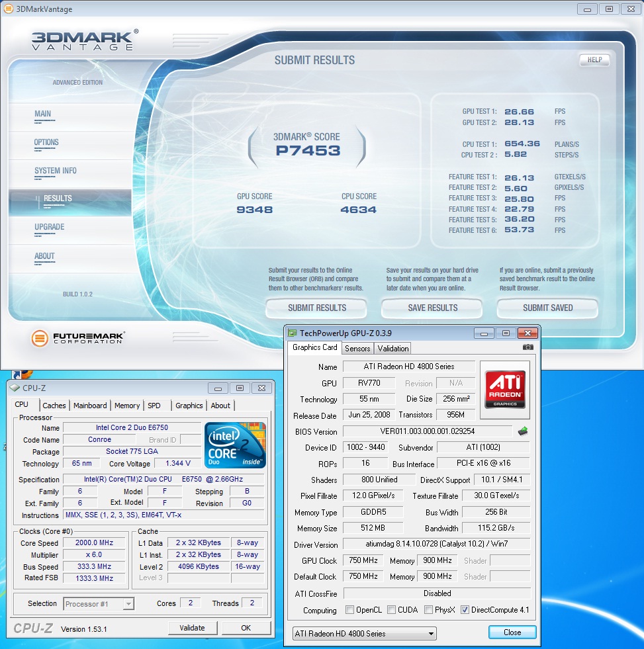Click the GPU-Z title bar icon
644x649 pixels.
click(x=293, y=333)
